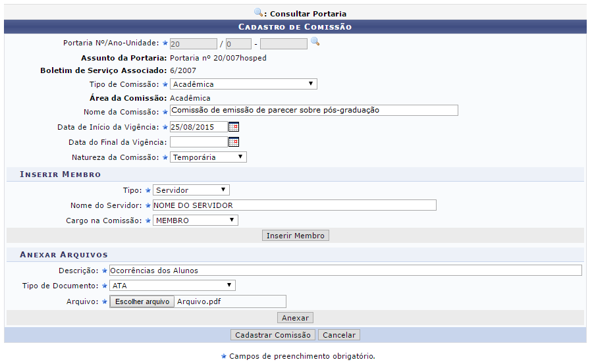
Task: Open the Natureza da Comissão dropdown
Action: click(x=208, y=157)
